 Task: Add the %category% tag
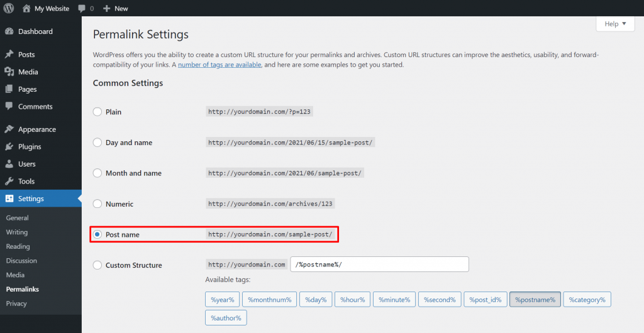pos(587,299)
